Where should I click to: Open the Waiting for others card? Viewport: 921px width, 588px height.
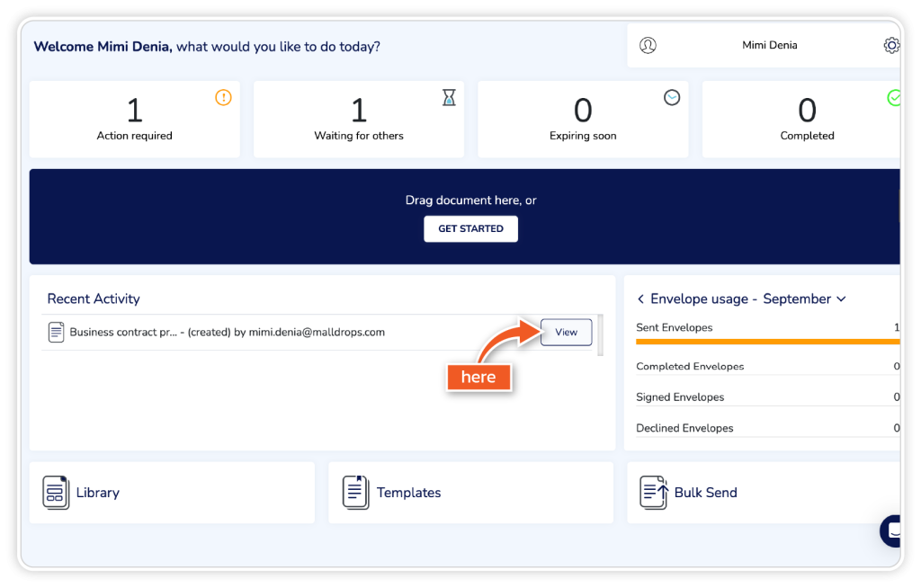(x=358, y=120)
